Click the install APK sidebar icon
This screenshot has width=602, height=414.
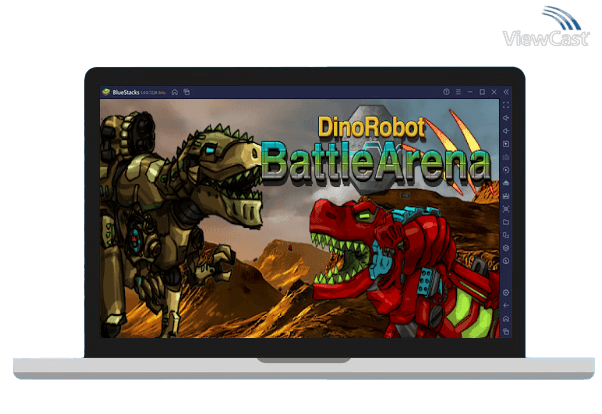[506, 183]
